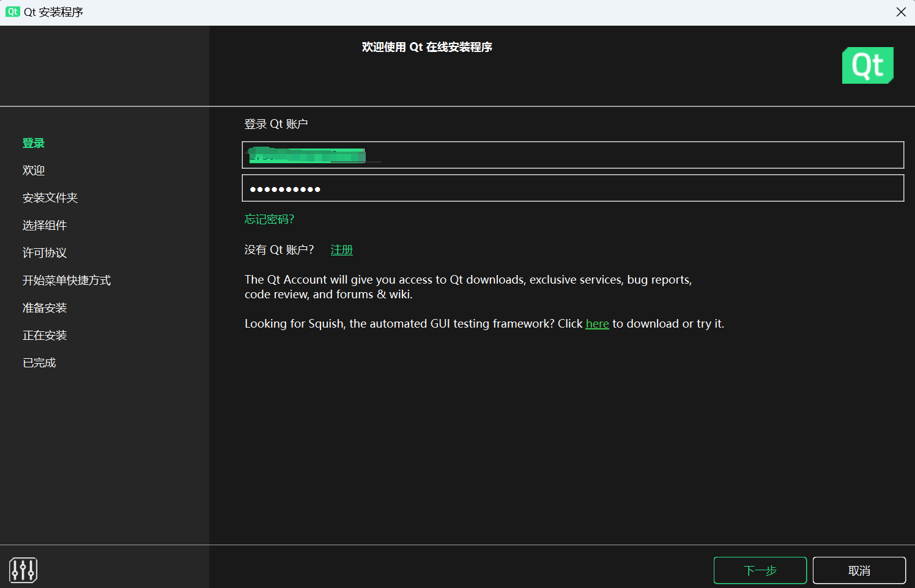Click the 欢迎使用 Qt 在线安装程序 heading

click(427, 47)
